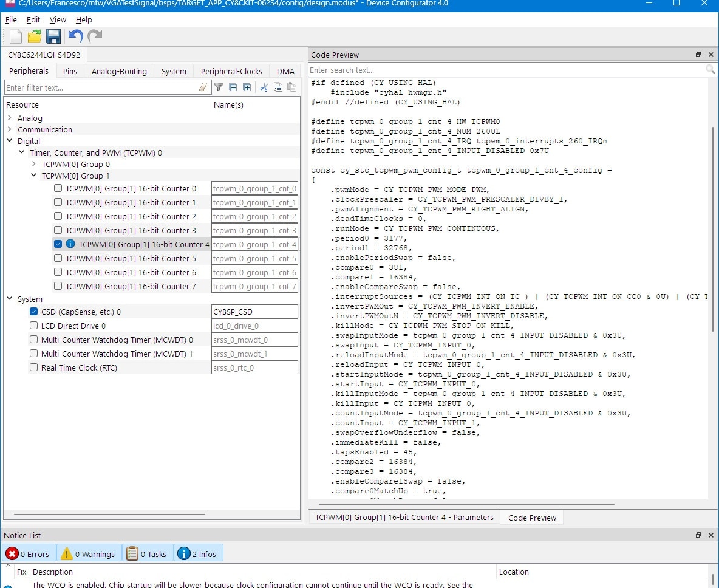This screenshot has height=588, width=719.
Task: Open the View menu
Action: [x=58, y=19]
